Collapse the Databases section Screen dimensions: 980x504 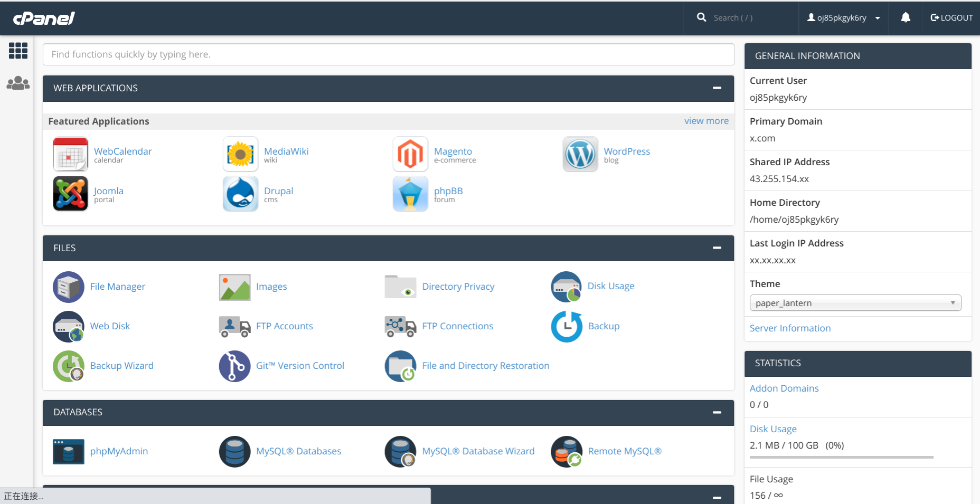pos(717,412)
